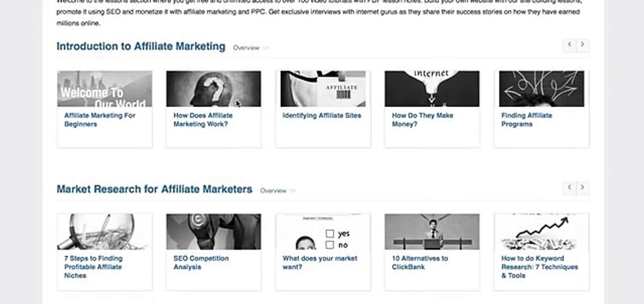Open 7 Steps to Finding Profitable Affiliate Niches

[x=93, y=267]
